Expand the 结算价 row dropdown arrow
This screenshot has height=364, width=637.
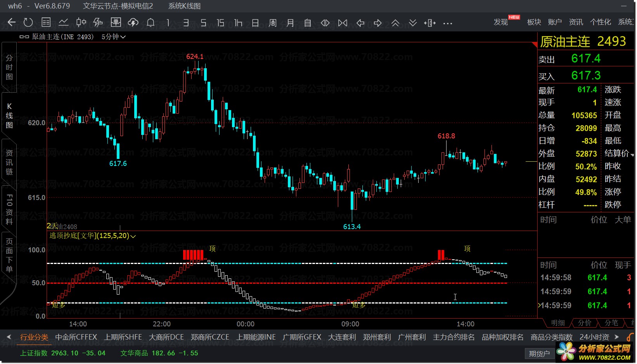(632, 155)
